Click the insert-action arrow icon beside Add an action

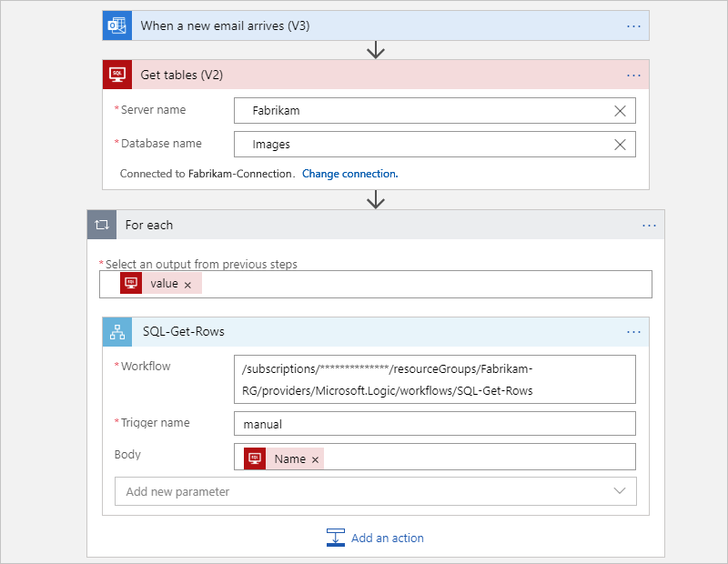point(336,538)
